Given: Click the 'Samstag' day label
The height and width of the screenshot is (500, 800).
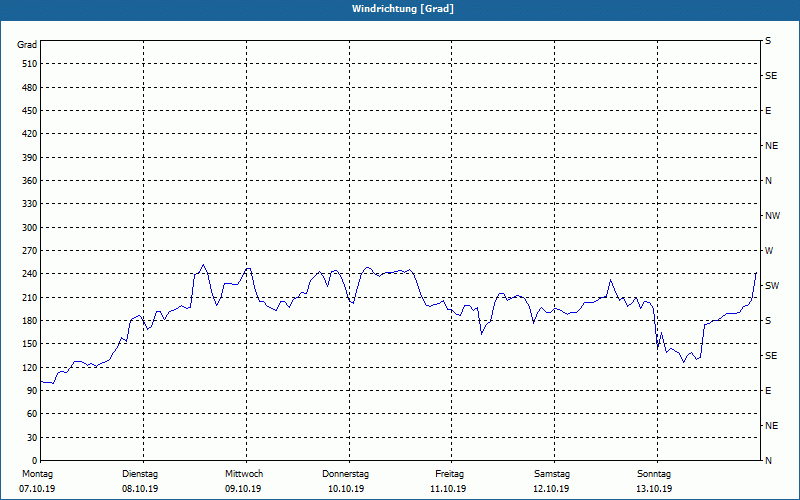Looking at the screenshot, I should coord(552,474).
